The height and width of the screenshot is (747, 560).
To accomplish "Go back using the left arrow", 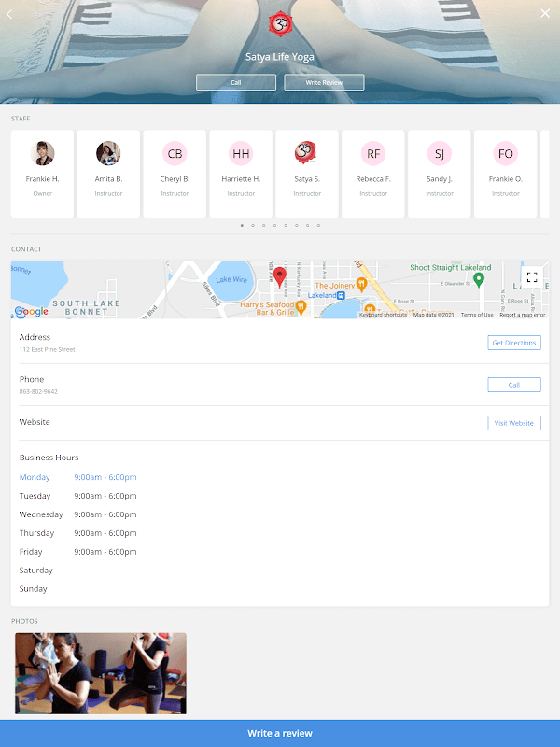I will tap(9, 14).
